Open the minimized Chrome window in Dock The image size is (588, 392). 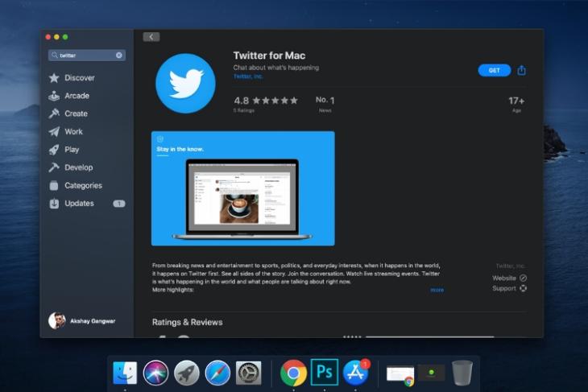coord(400,375)
